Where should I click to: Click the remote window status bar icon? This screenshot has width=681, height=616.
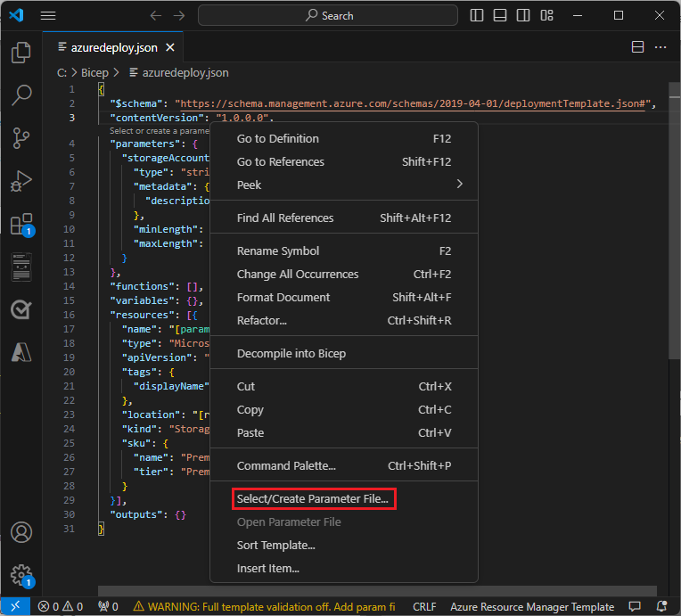[x=15, y=606]
